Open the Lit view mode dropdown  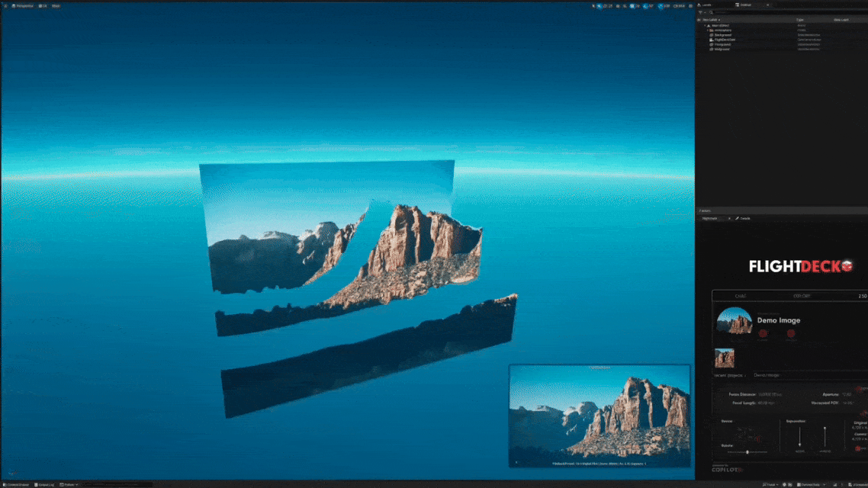43,5
